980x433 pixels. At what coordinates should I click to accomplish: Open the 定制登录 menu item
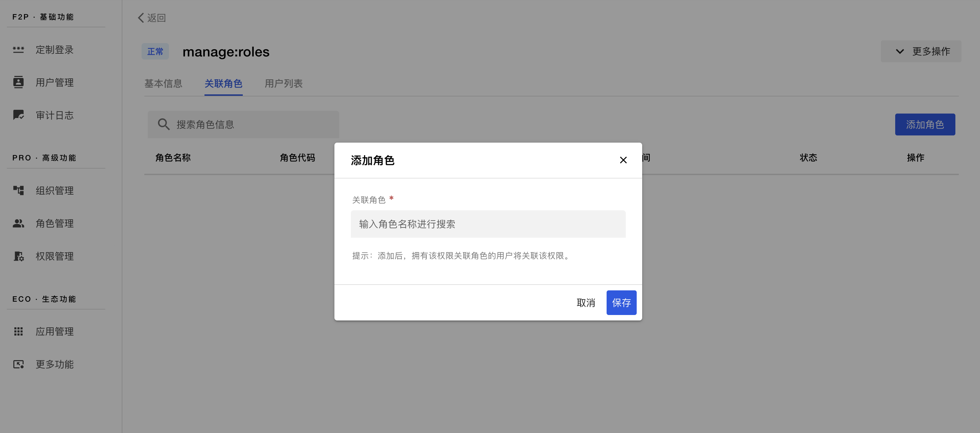55,50
